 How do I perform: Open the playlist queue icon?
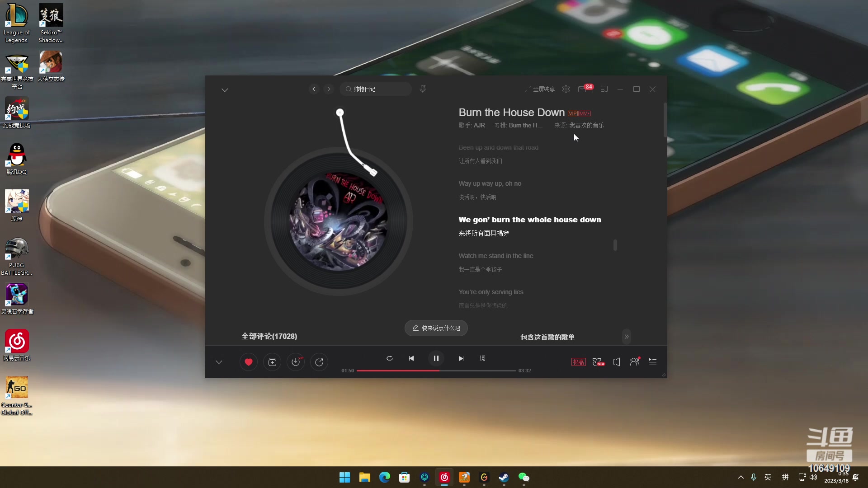(653, 362)
